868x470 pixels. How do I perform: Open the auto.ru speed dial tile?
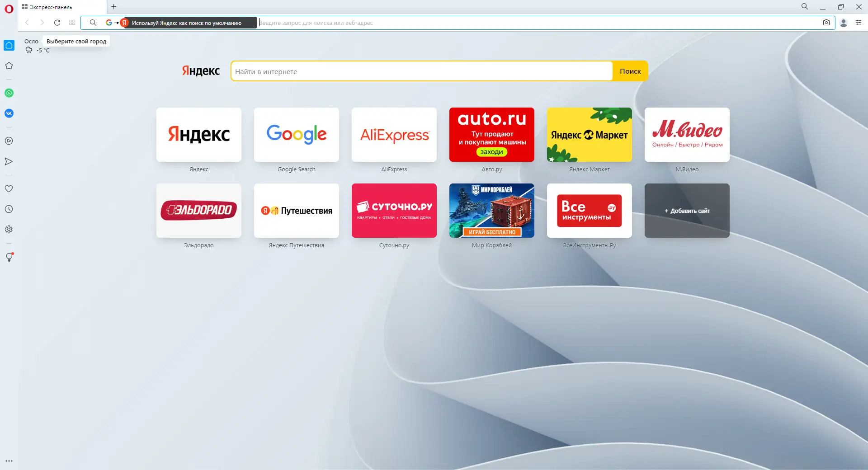pyautogui.click(x=492, y=135)
